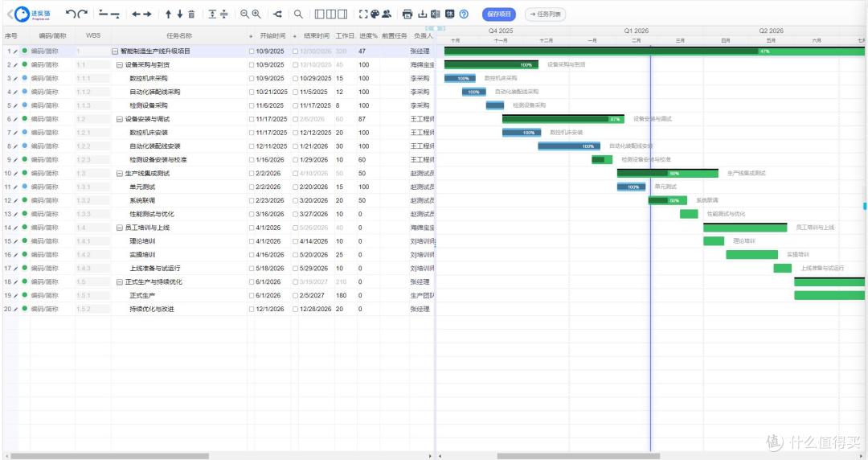Tick end date checkbox for 数控机床安装
The width and height of the screenshot is (868, 460).
click(x=295, y=133)
